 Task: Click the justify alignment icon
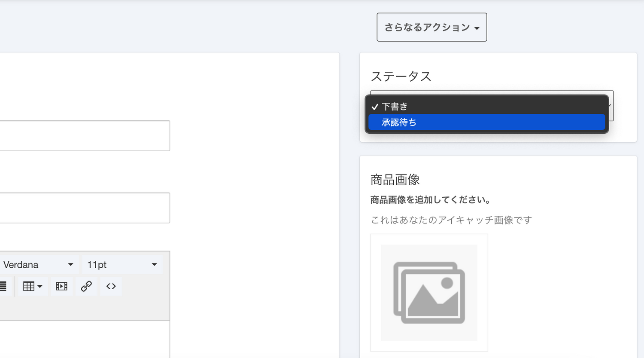[3, 286]
